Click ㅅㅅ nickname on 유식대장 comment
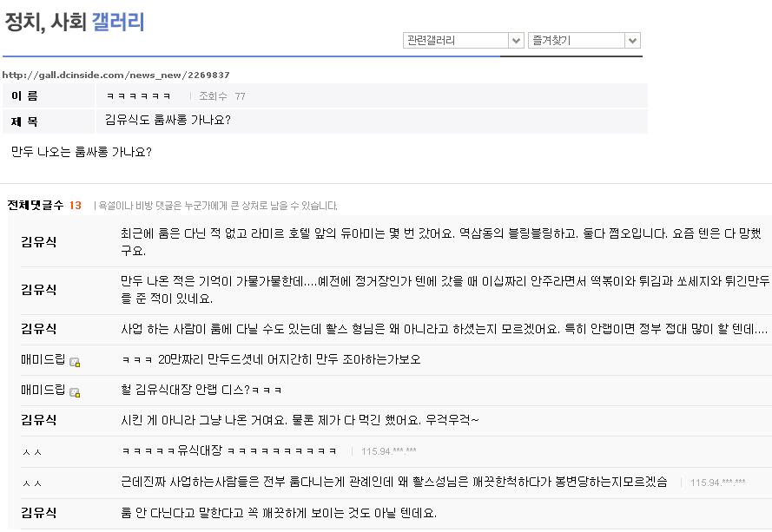Image resolution: width=772 pixels, height=532 pixels. click(x=32, y=452)
